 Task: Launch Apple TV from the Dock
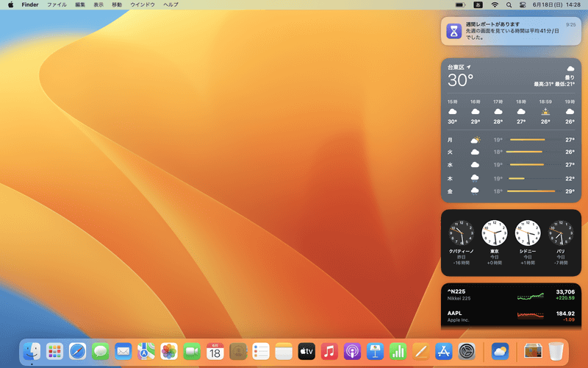(x=306, y=352)
